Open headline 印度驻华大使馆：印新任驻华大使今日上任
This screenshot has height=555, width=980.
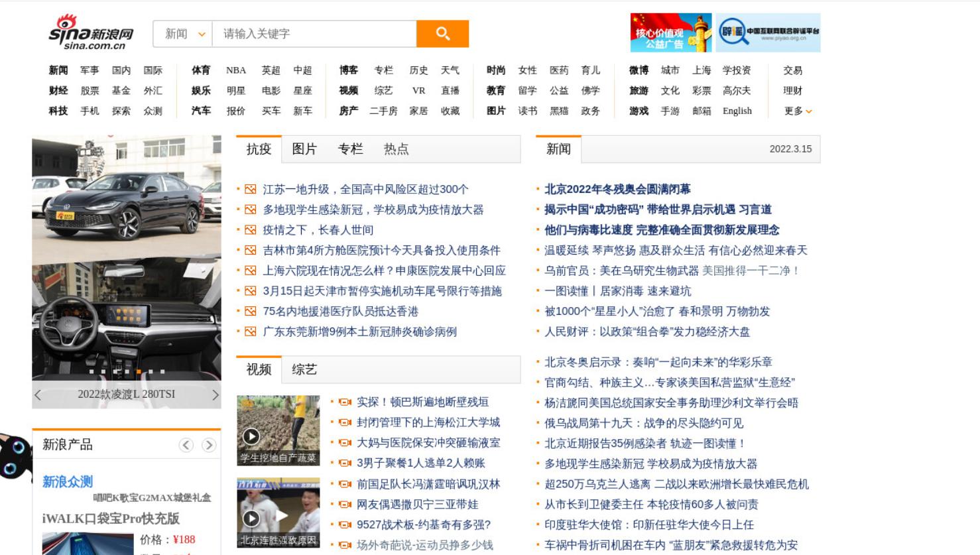pyautogui.click(x=649, y=524)
